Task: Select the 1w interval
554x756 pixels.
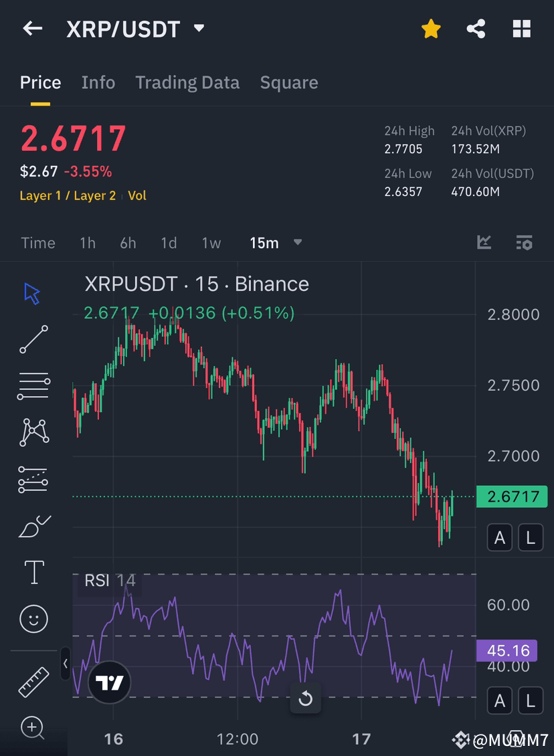Action: point(211,242)
